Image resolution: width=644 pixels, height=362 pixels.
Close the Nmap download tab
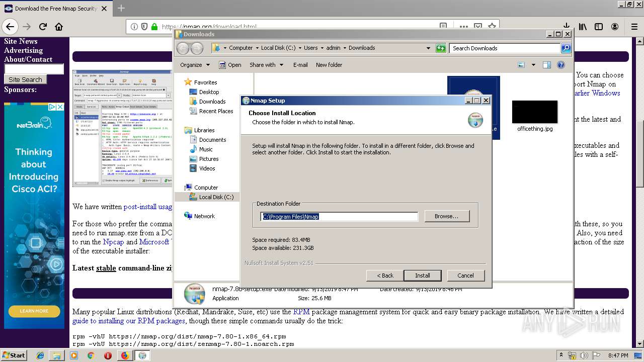pyautogui.click(x=104, y=9)
